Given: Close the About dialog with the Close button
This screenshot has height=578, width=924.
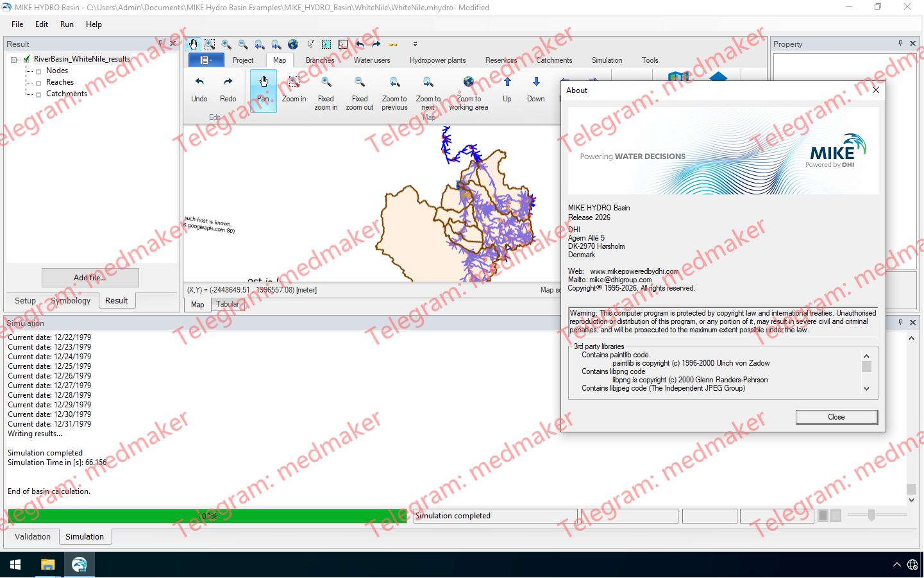Looking at the screenshot, I should click(836, 416).
